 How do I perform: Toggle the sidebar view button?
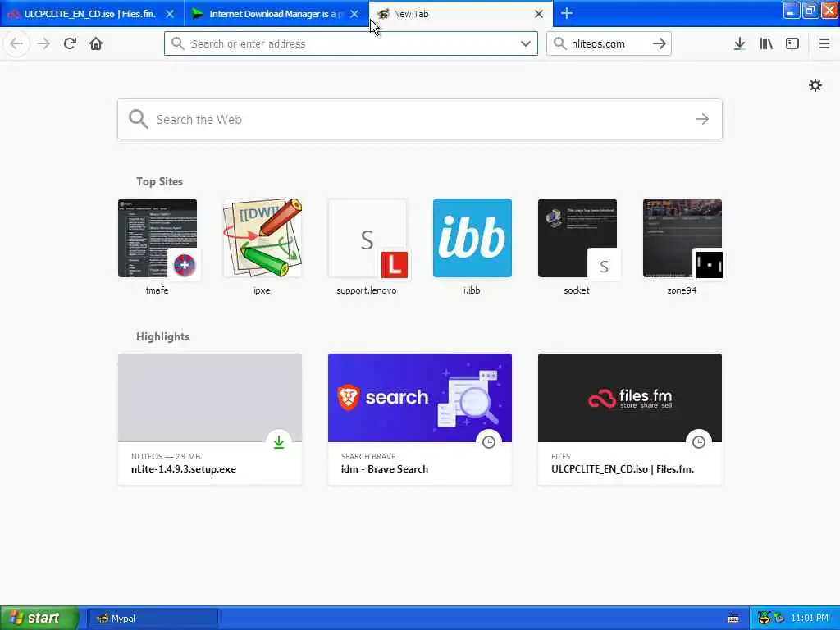[x=792, y=43]
